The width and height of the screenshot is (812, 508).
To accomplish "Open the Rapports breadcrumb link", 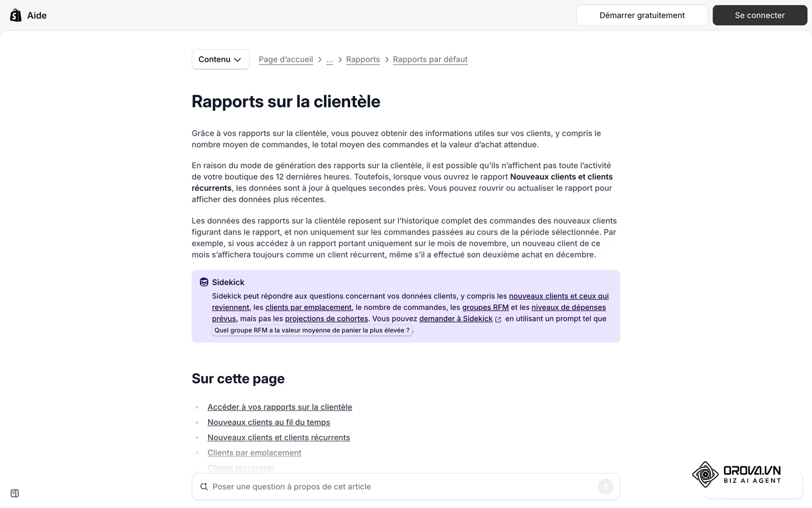I will pyautogui.click(x=363, y=59).
